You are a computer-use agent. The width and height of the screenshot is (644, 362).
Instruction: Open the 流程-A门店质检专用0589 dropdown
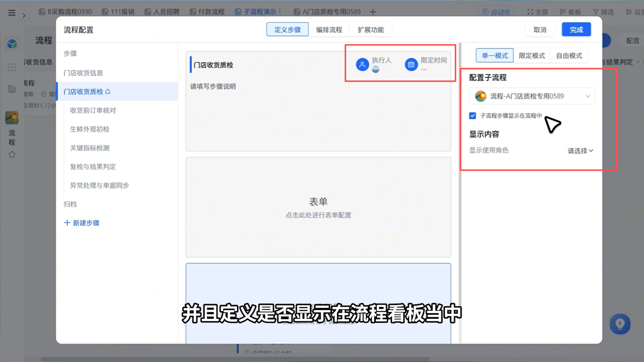pos(532,96)
